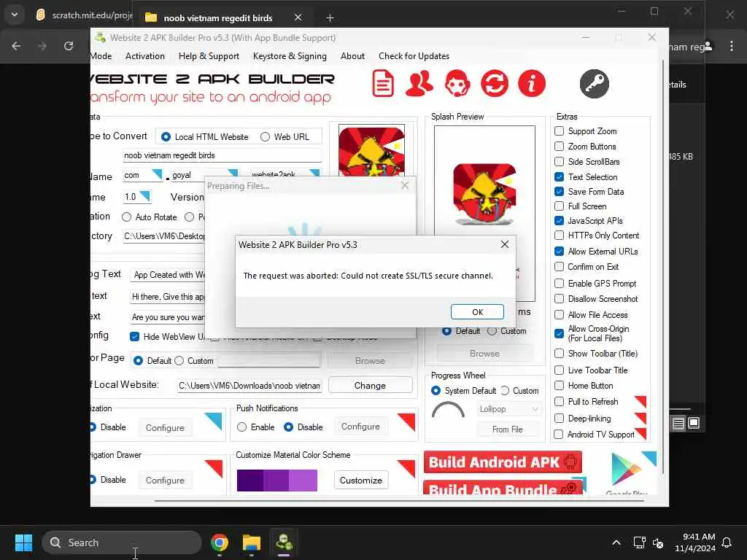Viewport: 747px width, 560px height.
Task: Click the app name input field
Action: (x=222, y=155)
